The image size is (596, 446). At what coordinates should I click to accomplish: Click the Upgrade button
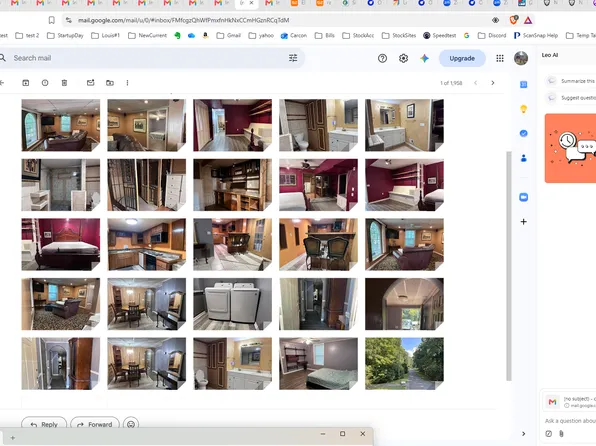point(462,58)
